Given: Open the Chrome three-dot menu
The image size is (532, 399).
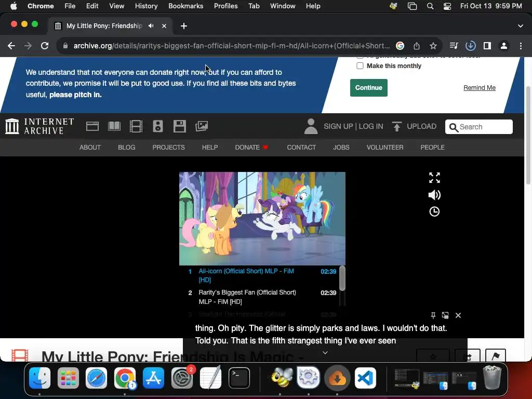Looking at the screenshot, I should pyautogui.click(x=521, y=46).
